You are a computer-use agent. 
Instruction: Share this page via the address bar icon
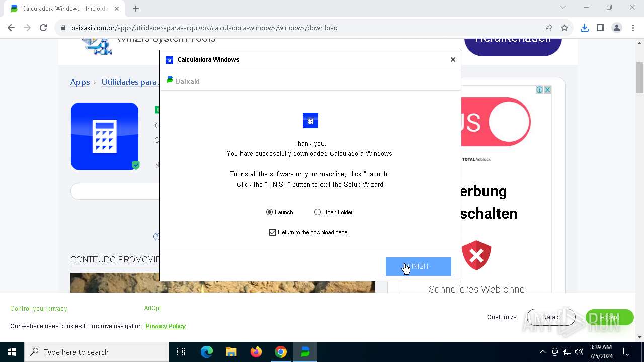coord(548,28)
